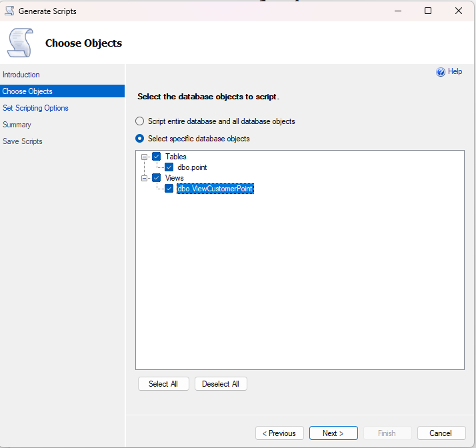Collapse the Tables tree node
Screen dimensions: 476x448
[x=144, y=157]
